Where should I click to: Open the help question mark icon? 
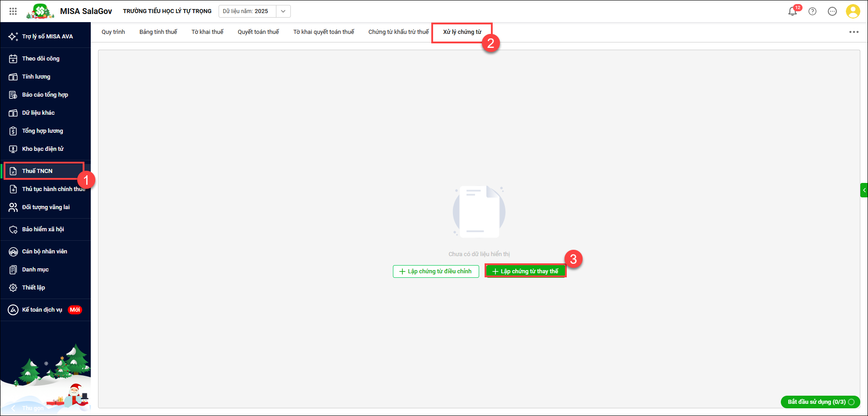[x=812, y=11]
